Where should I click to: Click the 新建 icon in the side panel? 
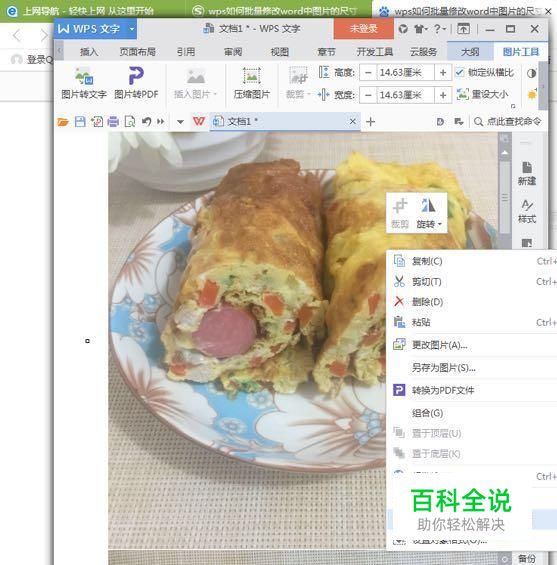coord(527,173)
